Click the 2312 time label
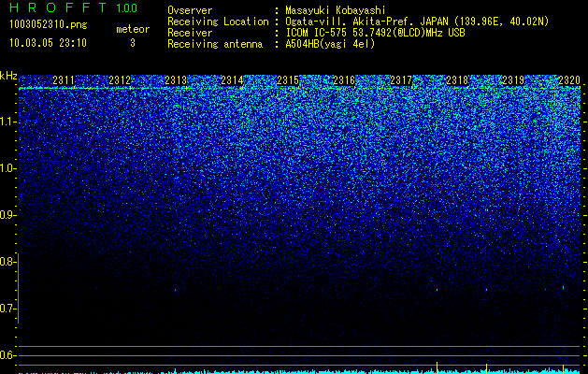The height and width of the screenshot is (374, 588). point(120,80)
